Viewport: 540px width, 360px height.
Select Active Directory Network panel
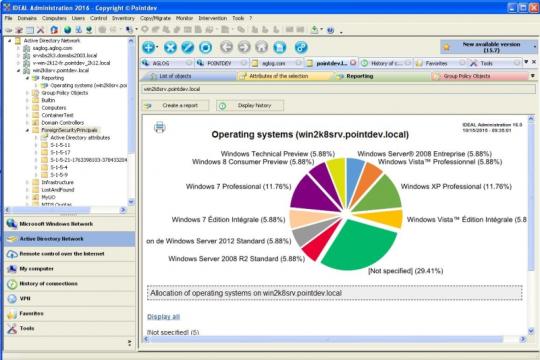[70, 239]
